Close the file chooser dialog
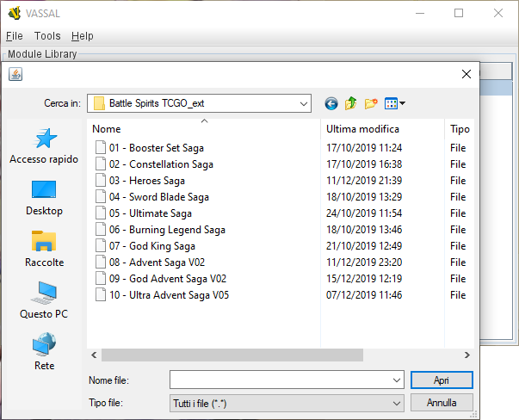 click(x=466, y=74)
